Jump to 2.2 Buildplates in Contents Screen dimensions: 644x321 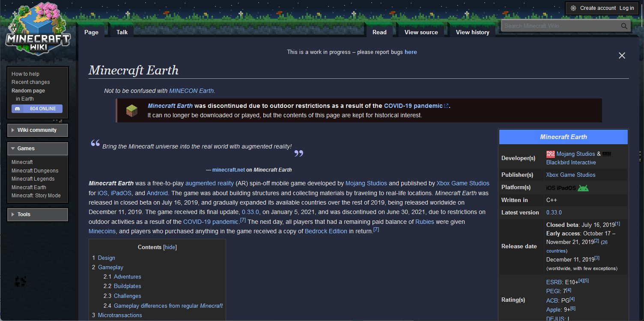tap(128, 286)
